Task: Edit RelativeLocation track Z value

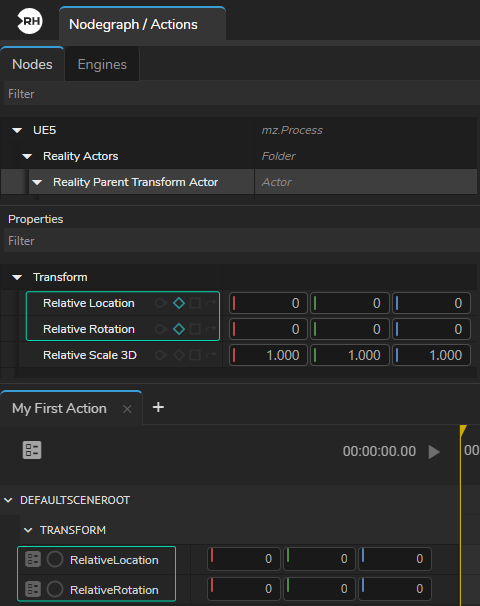Action: coord(395,559)
